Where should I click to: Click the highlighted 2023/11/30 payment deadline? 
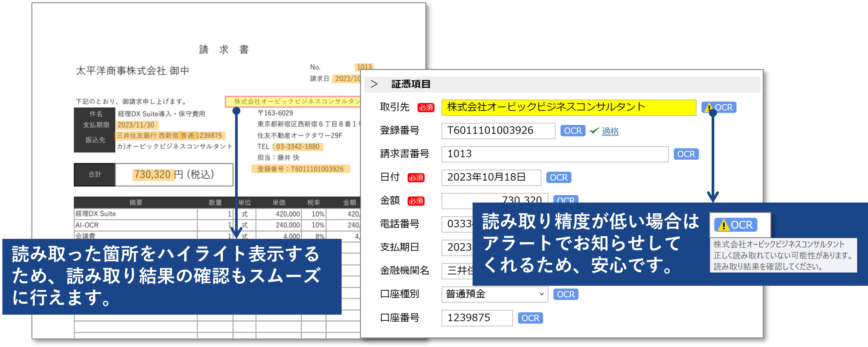[136, 125]
